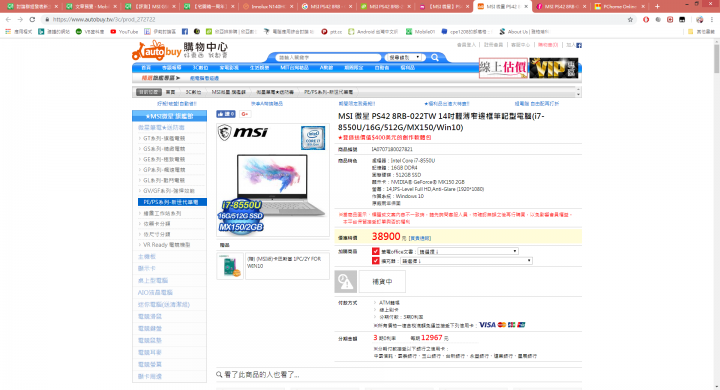
Task: Expand the GT系列 sidebar category
Action: pos(164,138)
